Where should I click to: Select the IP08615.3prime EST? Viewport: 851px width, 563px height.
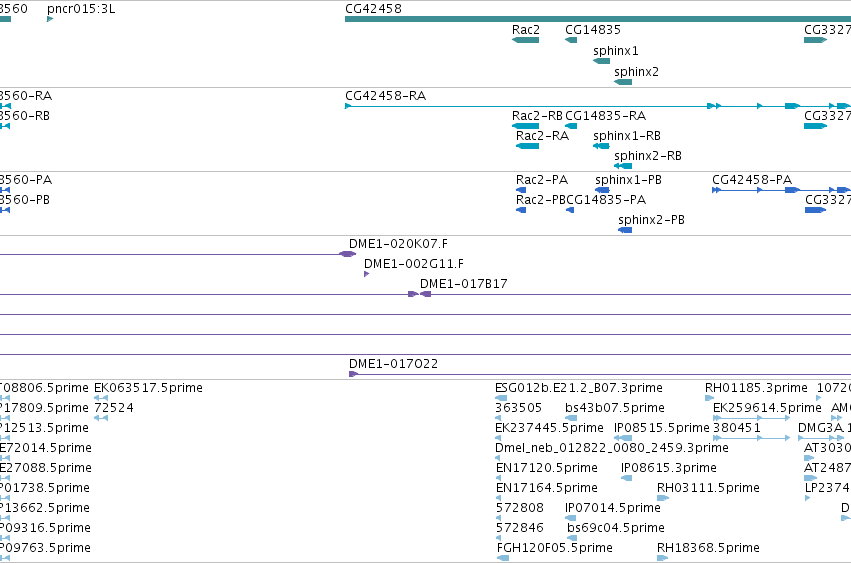coord(626,478)
